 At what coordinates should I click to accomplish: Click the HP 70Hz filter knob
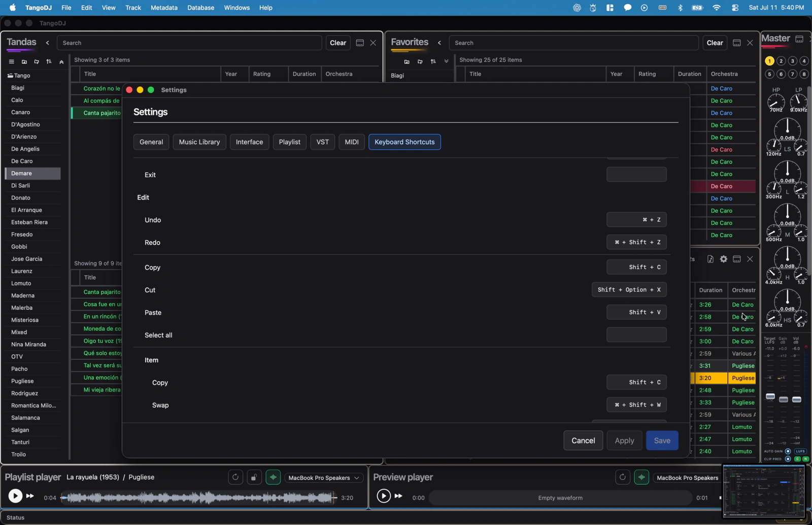point(776,102)
